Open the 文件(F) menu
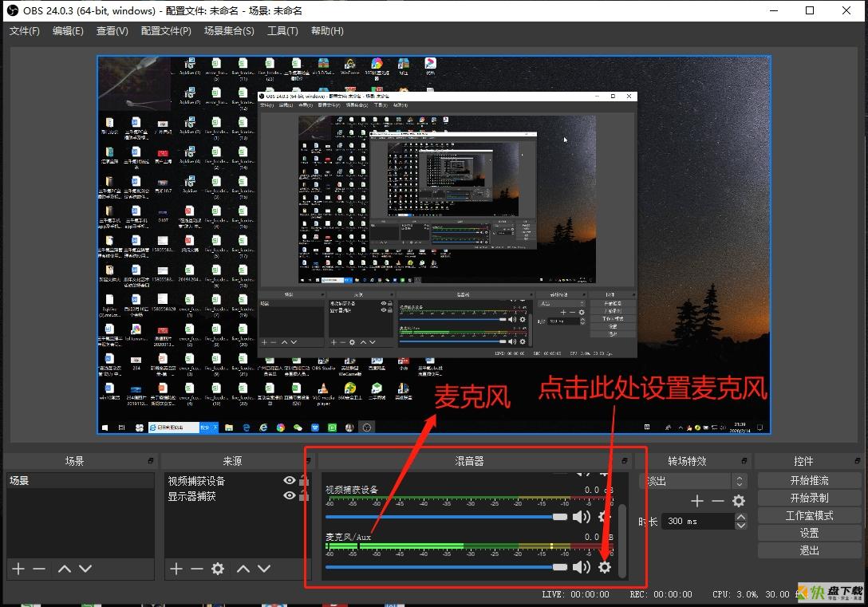The image size is (868, 607). coord(25,31)
